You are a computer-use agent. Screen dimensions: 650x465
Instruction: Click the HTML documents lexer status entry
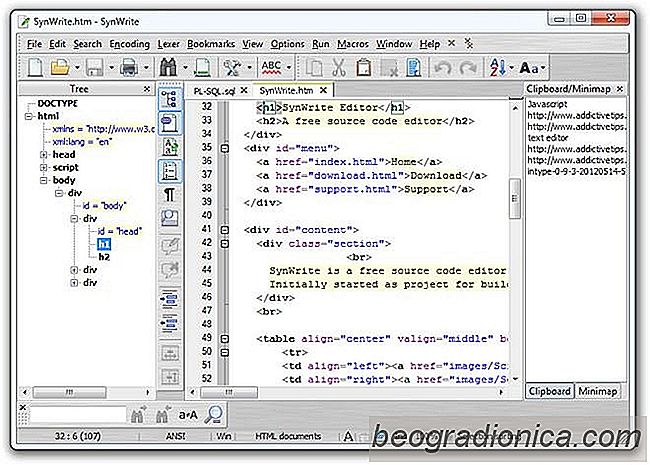pos(288,436)
